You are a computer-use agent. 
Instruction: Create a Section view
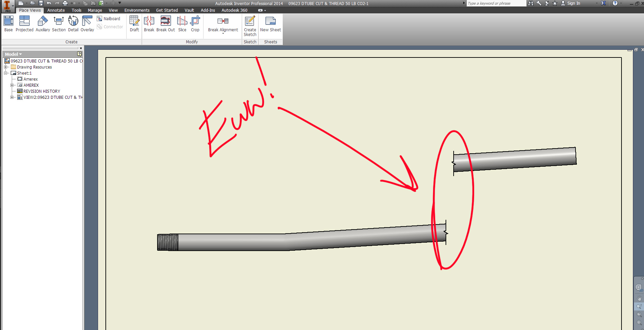59,24
